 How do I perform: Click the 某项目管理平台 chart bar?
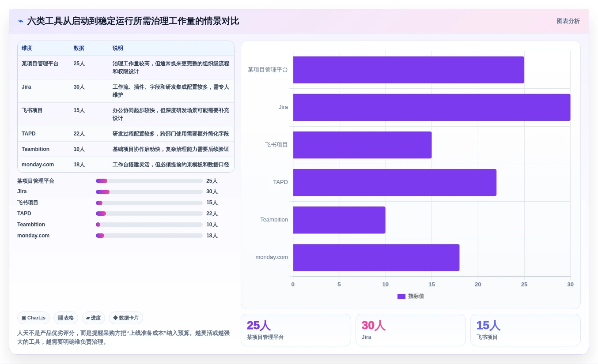coord(409,70)
